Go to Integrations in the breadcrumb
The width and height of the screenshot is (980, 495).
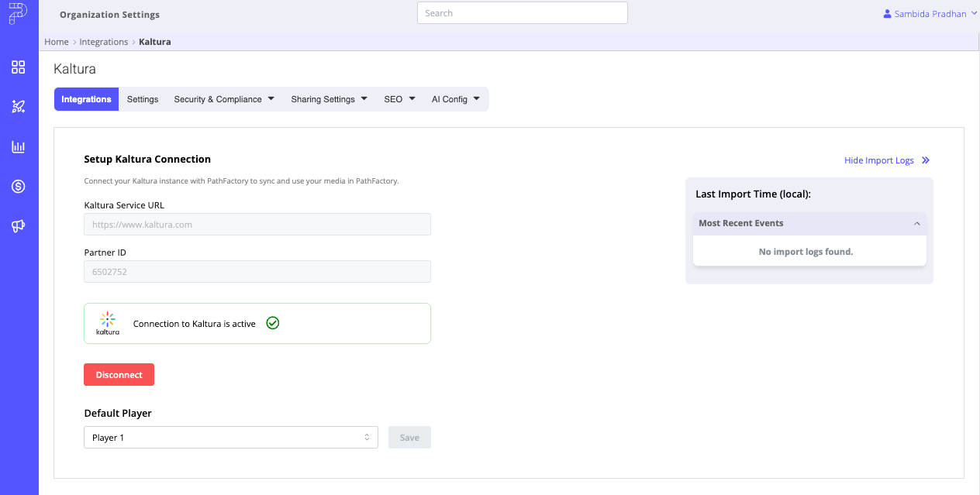(x=104, y=42)
